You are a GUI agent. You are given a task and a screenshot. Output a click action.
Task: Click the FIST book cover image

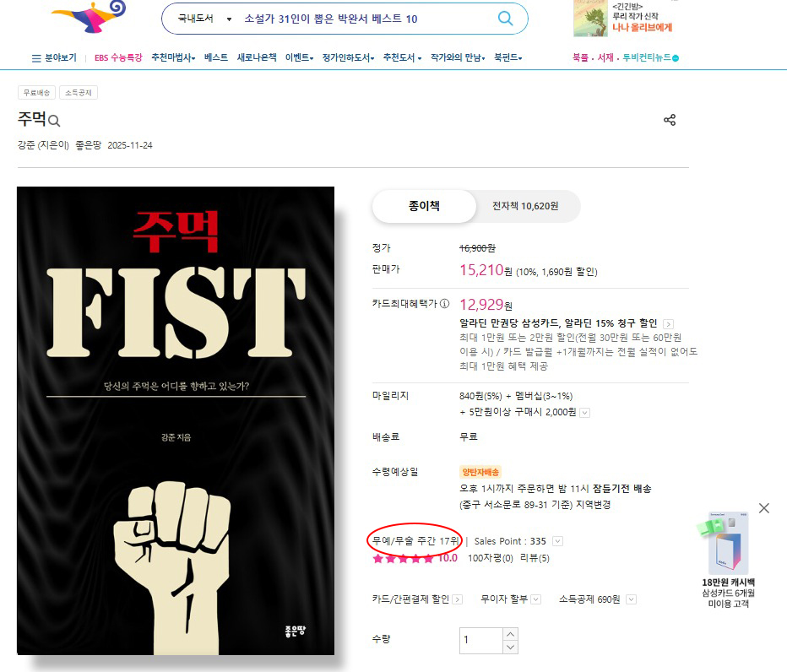point(176,420)
